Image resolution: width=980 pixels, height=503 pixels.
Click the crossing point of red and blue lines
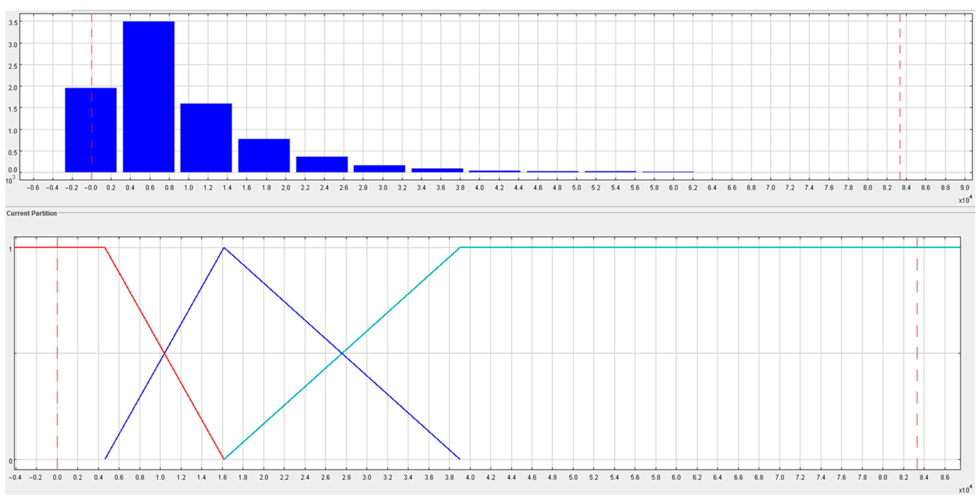(x=164, y=353)
